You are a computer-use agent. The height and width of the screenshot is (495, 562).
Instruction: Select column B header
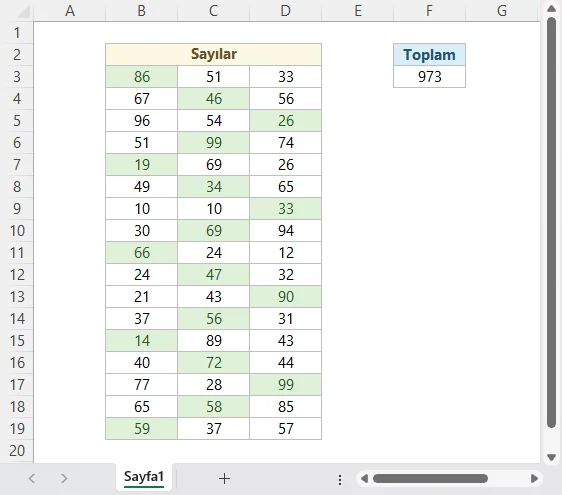click(x=142, y=11)
